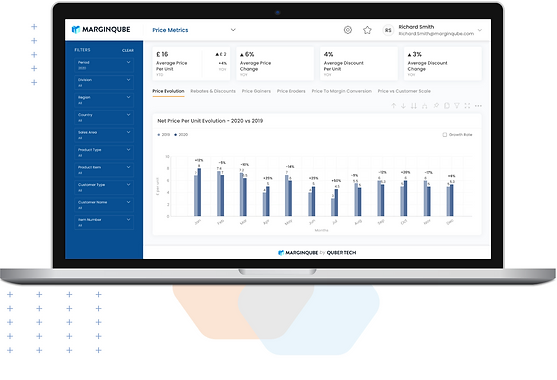
Task: Click the Net Price Per Unit Evolution title
Action: (210, 121)
